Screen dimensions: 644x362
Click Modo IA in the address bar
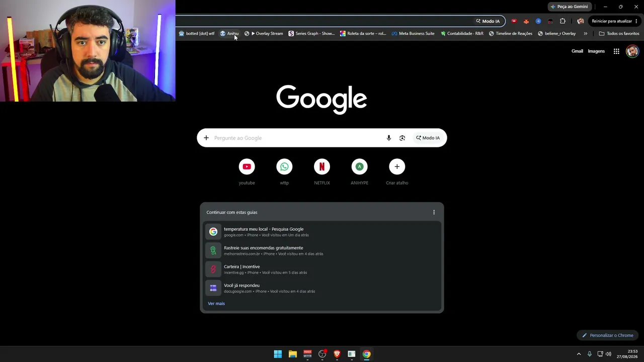coord(488,21)
